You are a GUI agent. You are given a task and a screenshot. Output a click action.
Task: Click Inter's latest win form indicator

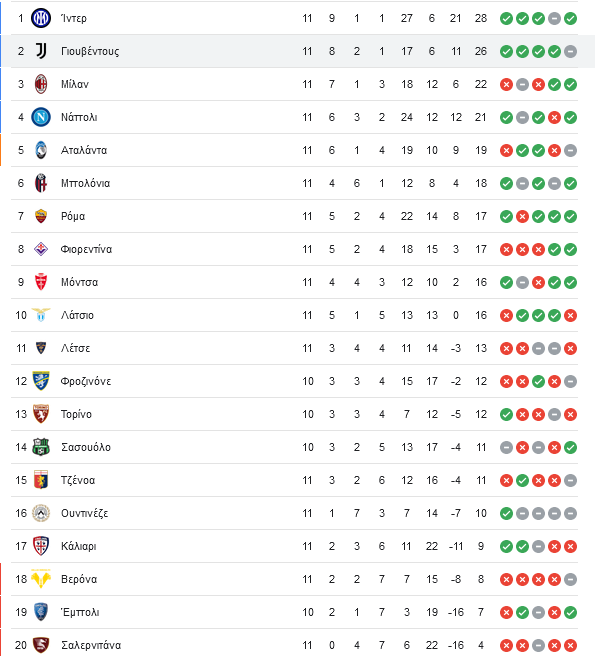[x=570, y=18]
